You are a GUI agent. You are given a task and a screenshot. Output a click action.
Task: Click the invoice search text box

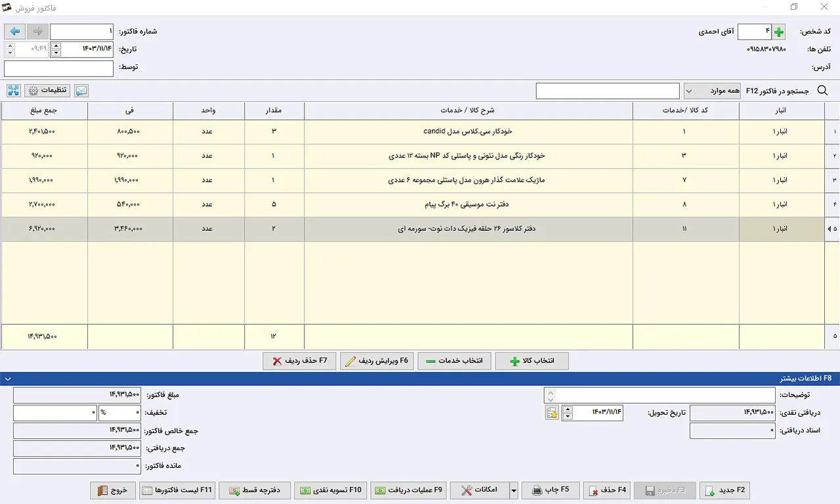[x=608, y=91]
